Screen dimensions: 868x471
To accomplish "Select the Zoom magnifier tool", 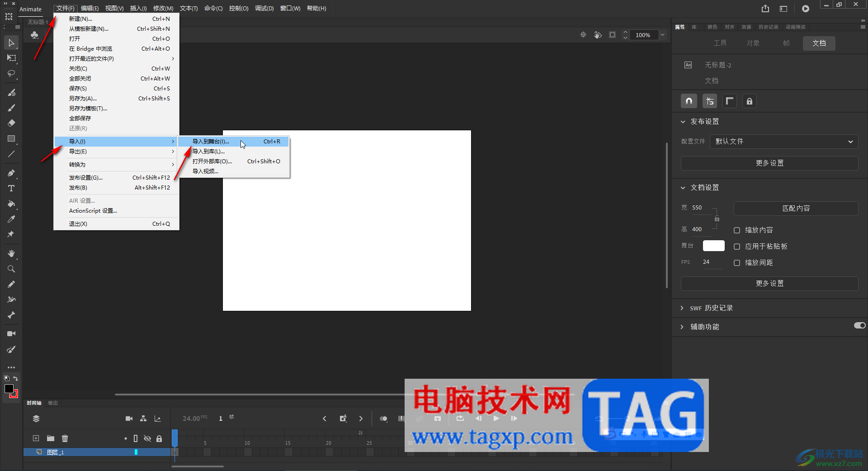I will pyautogui.click(x=11, y=269).
